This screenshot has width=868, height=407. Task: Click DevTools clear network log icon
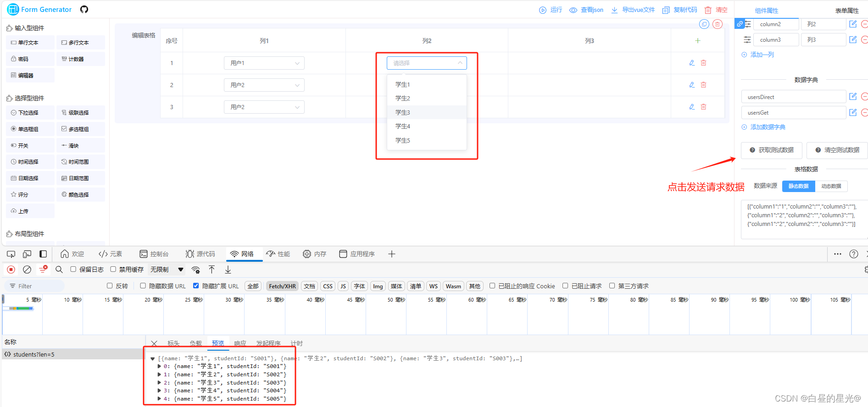[x=27, y=269]
